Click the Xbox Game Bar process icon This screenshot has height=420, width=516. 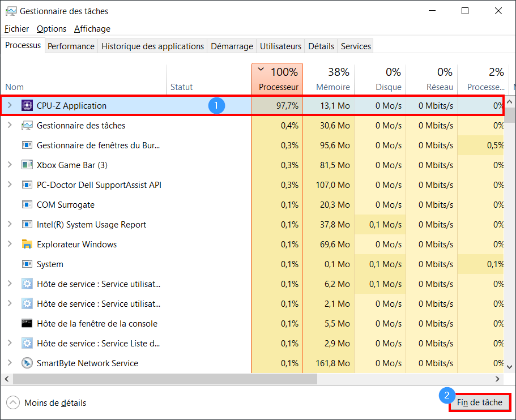point(27,165)
